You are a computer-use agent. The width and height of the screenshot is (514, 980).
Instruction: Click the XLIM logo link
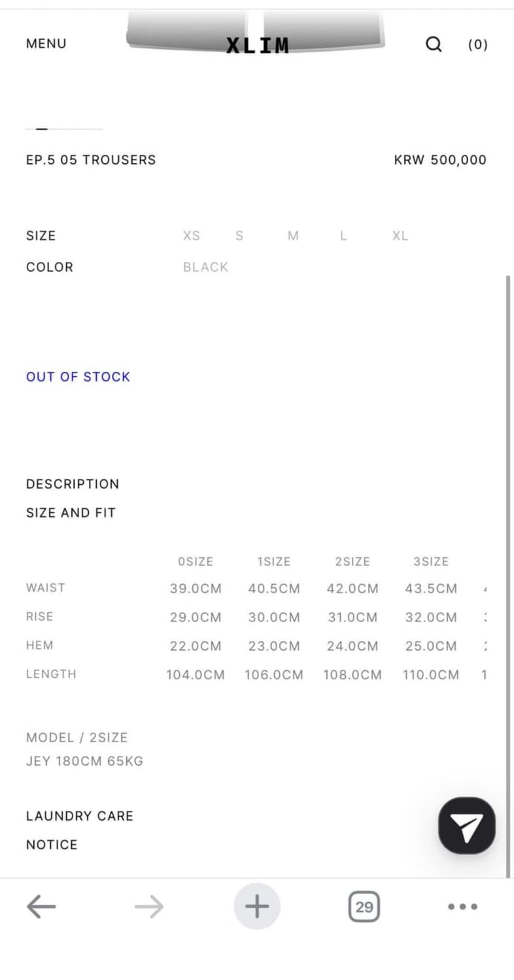[x=258, y=45]
